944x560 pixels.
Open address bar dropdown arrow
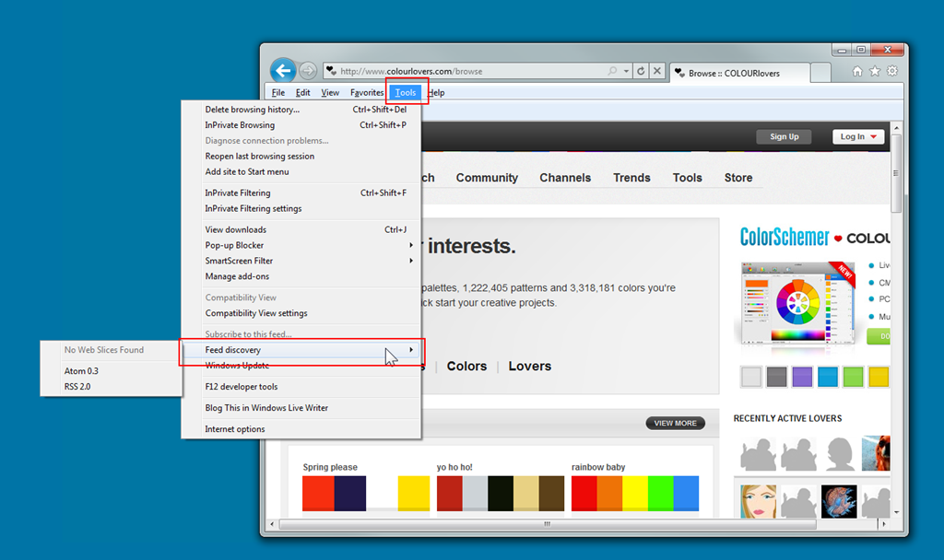click(x=626, y=71)
